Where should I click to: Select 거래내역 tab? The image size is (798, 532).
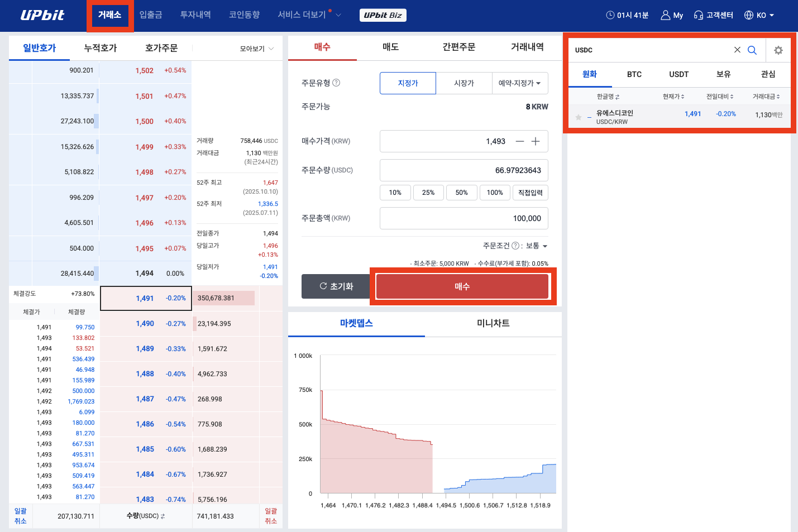(528, 47)
